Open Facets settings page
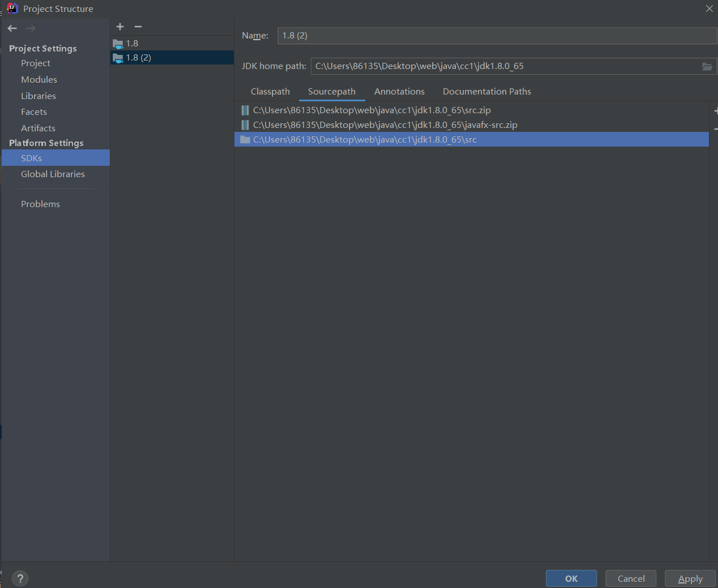This screenshot has width=718, height=588. (34, 112)
